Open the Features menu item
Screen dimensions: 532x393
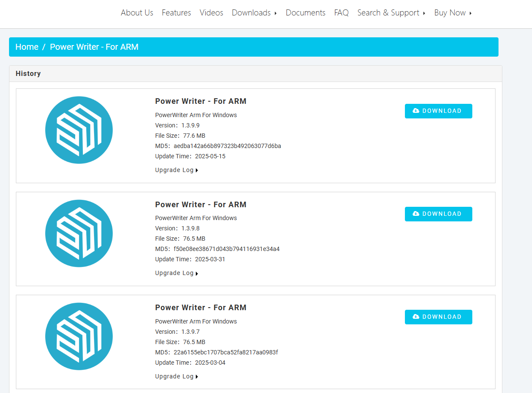click(176, 13)
